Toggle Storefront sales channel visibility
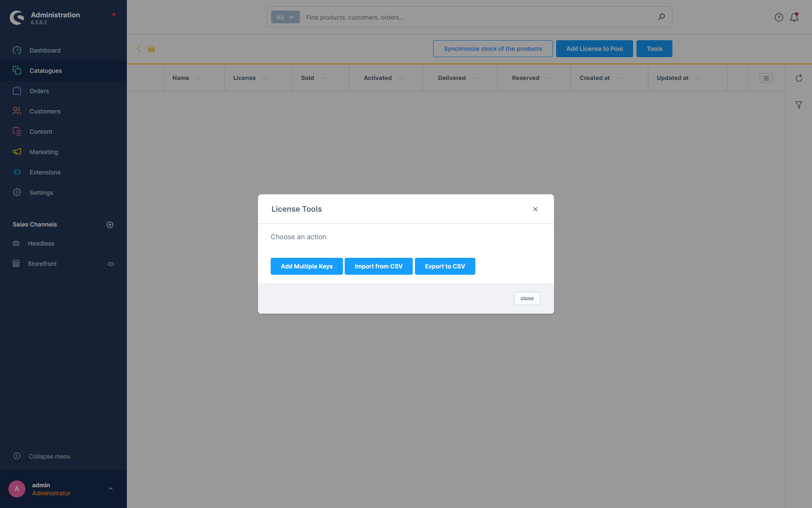Screen dimensions: 812x508 [x=111, y=263]
